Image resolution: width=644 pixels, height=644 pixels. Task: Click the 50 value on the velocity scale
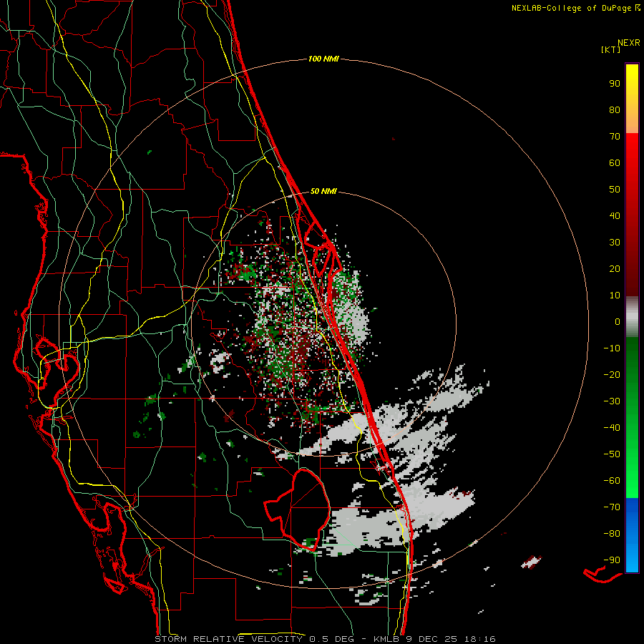pyautogui.click(x=615, y=190)
